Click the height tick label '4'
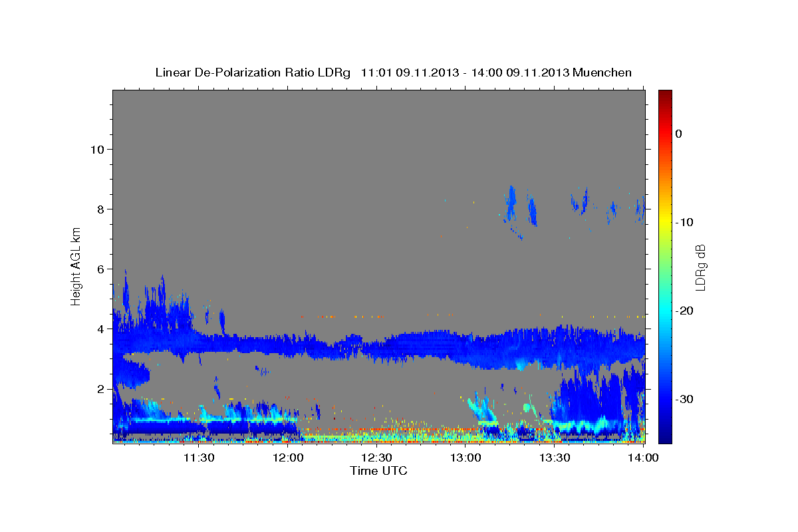This screenshot has height=532, width=798. coord(100,329)
